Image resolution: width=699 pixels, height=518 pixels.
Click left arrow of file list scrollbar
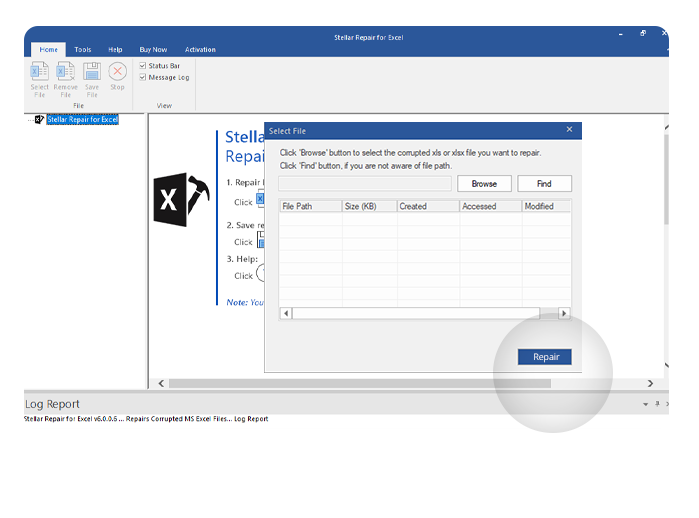[x=286, y=313]
